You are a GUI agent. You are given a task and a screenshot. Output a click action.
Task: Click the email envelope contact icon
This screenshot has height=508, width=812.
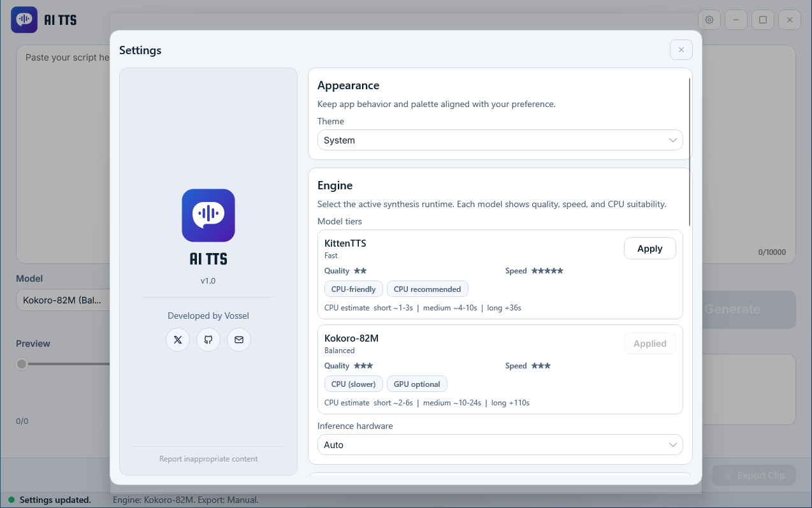[239, 340]
